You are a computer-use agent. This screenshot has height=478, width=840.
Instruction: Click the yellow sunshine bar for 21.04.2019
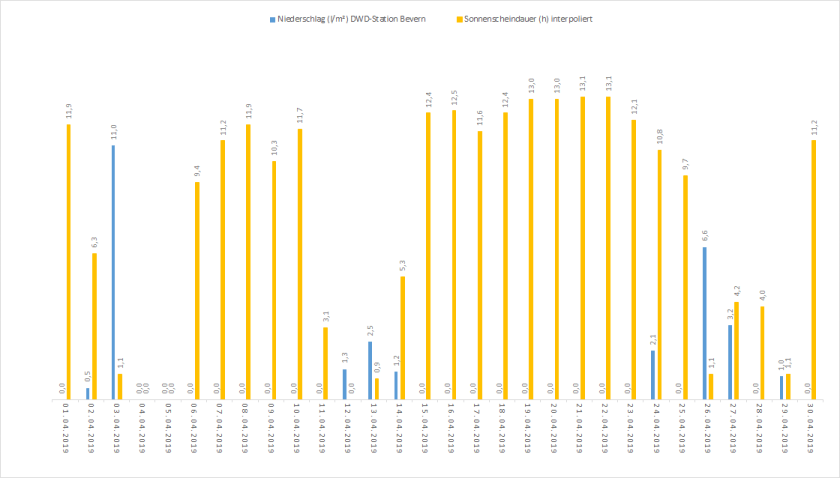tap(582, 247)
